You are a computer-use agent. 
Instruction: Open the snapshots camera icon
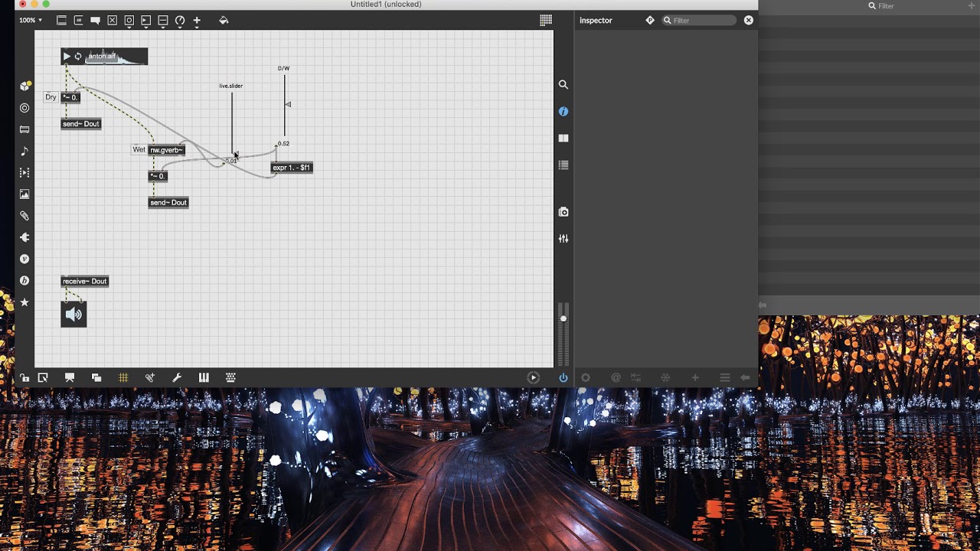point(563,212)
